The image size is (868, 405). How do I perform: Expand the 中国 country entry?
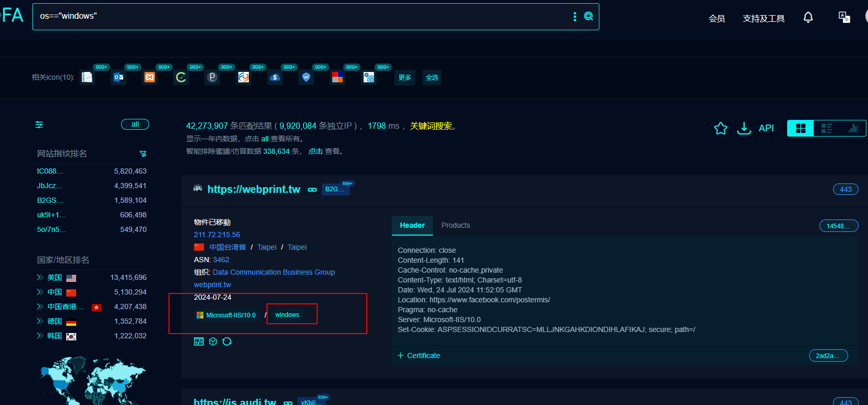pyautogui.click(x=40, y=292)
